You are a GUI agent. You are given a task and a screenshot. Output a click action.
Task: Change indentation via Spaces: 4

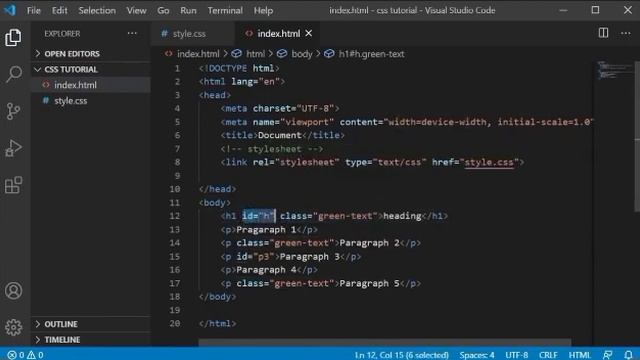click(x=477, y=355)
